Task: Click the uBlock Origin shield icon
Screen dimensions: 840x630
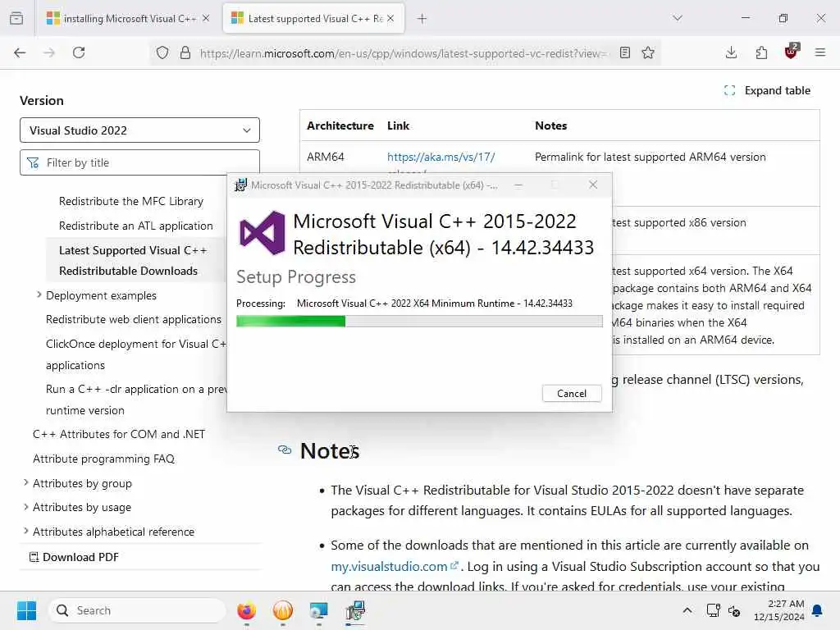Action: click(x=792, y=52)
